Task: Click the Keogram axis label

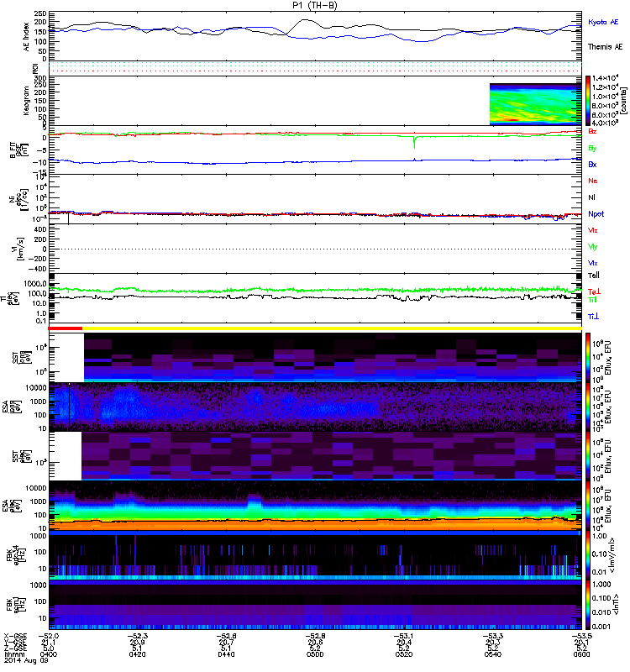Action: [x=27, y=100]
